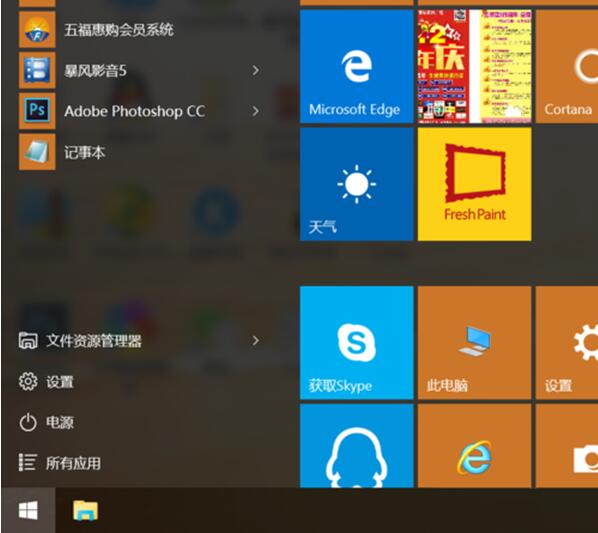Click the 所有应用 list icon

pos(28,463)
